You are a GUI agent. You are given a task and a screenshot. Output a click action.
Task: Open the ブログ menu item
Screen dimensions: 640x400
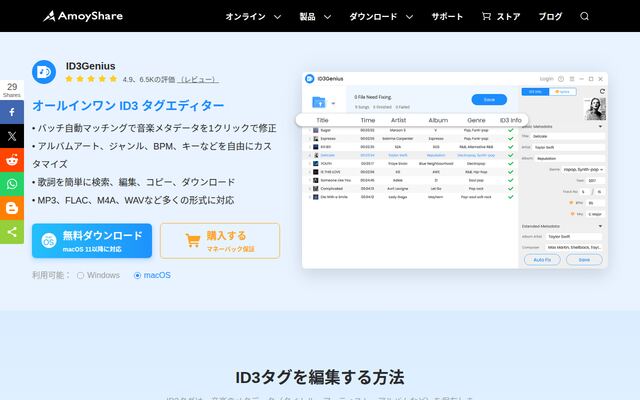[550, 16]
